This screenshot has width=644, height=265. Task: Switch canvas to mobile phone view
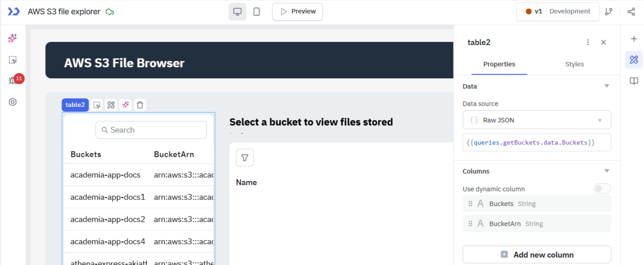[256, 12]
